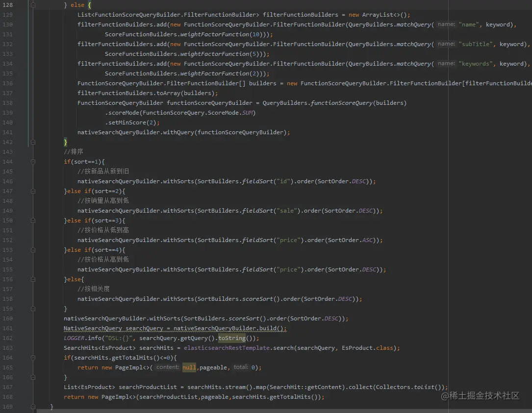
Task: Click the "LOGGER" identifier on line 162
Action: click(x=74, y=339)
